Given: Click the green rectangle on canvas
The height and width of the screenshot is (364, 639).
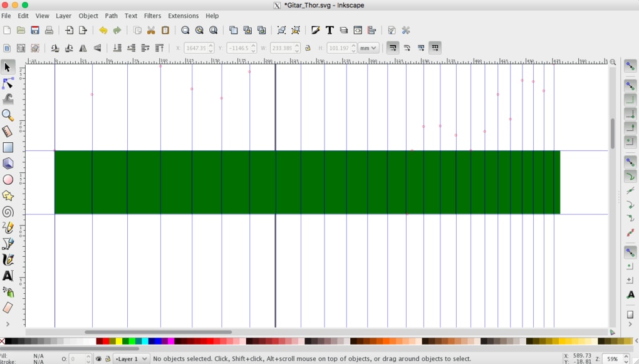Looking at the screenshot, I should [x=307, y=182].
